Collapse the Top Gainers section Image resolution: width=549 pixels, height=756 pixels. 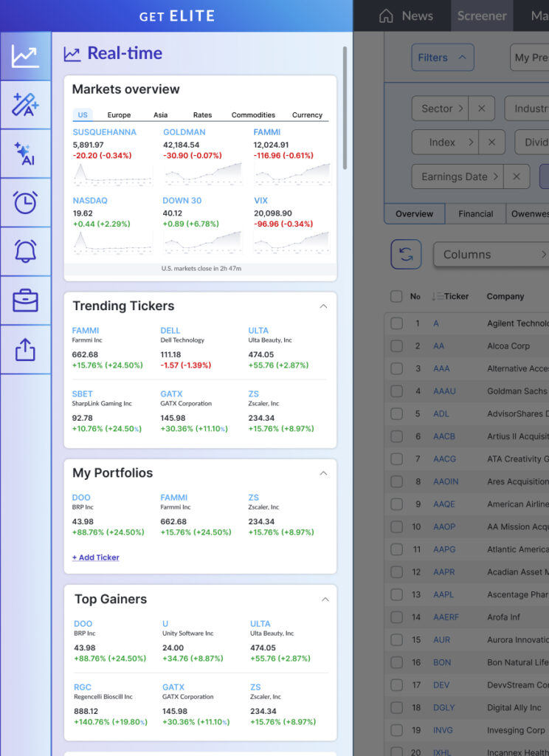point(325,599)
